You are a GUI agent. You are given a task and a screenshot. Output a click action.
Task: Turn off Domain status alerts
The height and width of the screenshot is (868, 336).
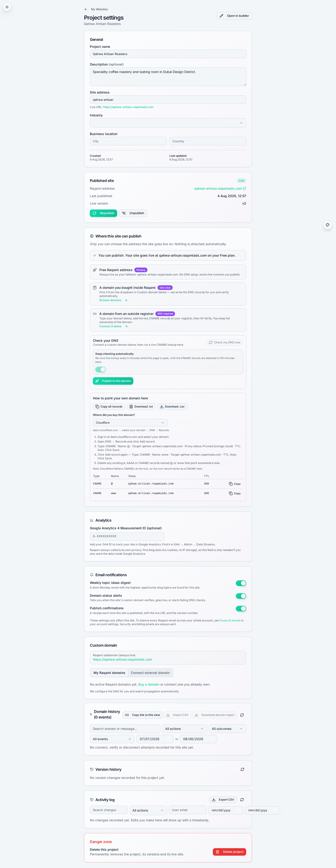(x=241, y=596)
